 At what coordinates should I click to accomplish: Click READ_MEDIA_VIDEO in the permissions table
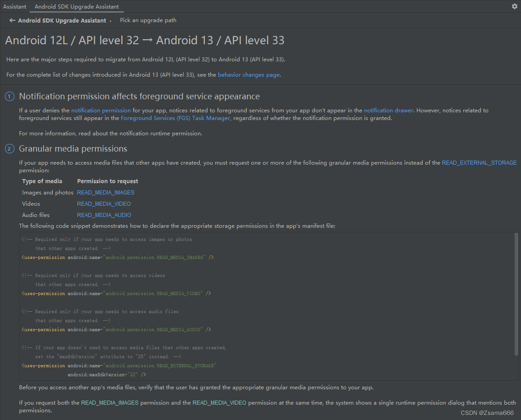[103, 203]
